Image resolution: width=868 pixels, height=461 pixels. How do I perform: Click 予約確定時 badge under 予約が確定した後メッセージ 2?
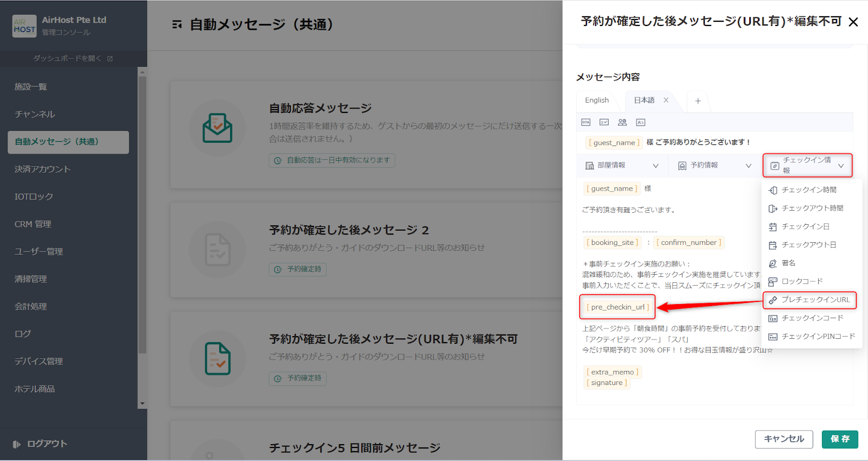coord(298,269)
